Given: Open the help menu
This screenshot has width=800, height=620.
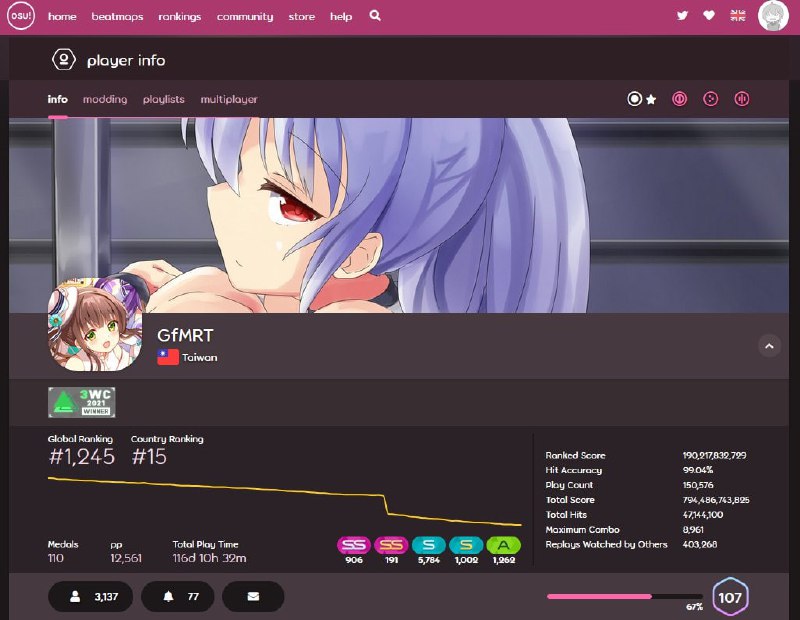Looking at the screenshot, I should coord(341,16).
